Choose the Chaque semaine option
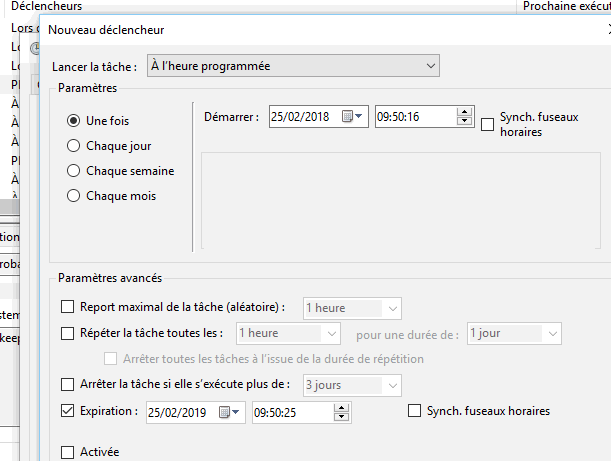The width and height of the screenshot is (611, 461). click(x=73, y=171)
